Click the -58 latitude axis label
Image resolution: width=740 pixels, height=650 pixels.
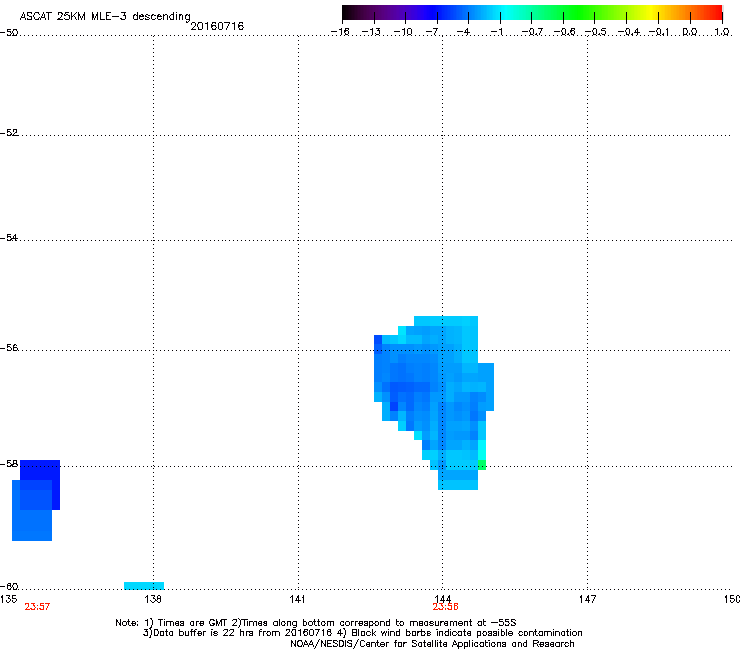click(9, 464)
